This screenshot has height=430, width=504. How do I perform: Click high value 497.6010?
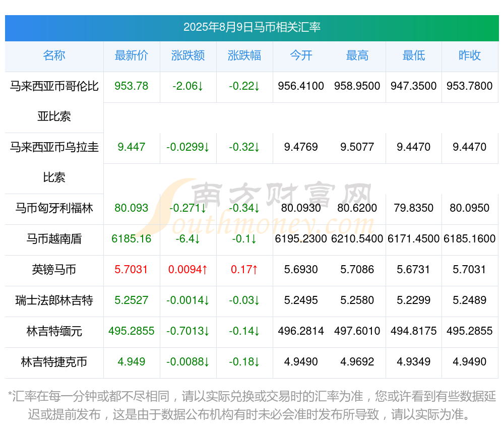point(357,331)
